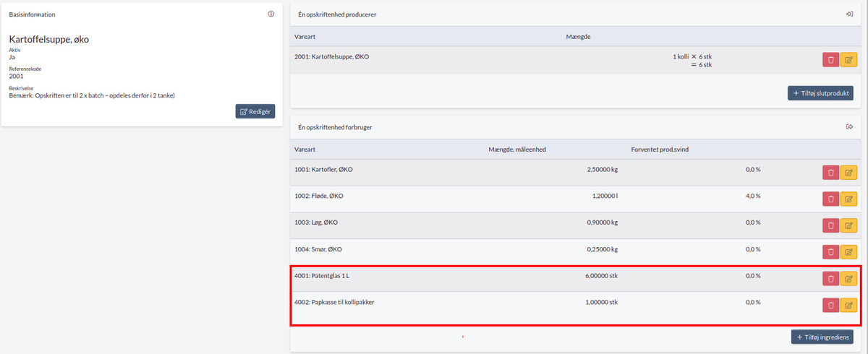Delete ingredient 4001: Patentglas 1 L
The image size is (868, 354).
(x=830, y=279)
